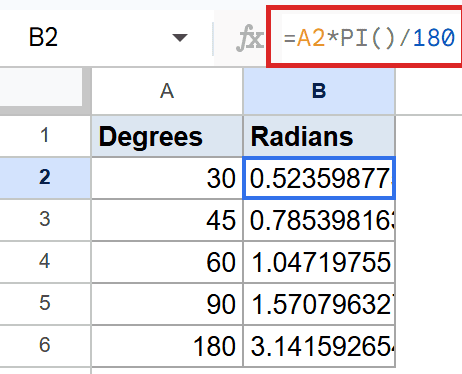Select radians cell showing 0.78539816

[x=319, y=220]
